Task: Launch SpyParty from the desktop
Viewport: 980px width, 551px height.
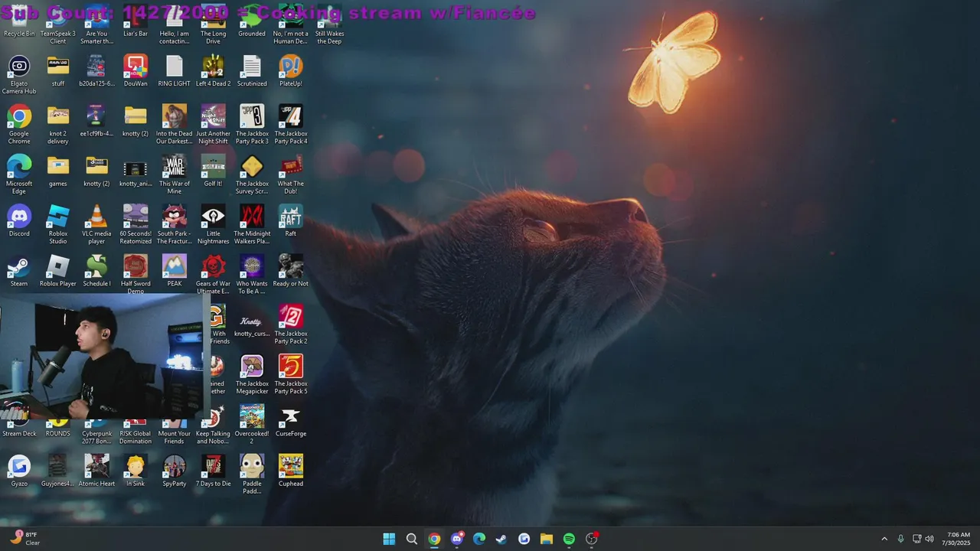Action: 175,470
